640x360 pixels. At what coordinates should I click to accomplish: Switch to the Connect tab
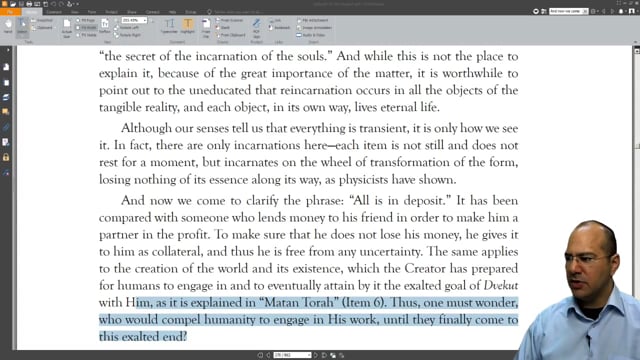pyautogui.click(x=152, y=12)
